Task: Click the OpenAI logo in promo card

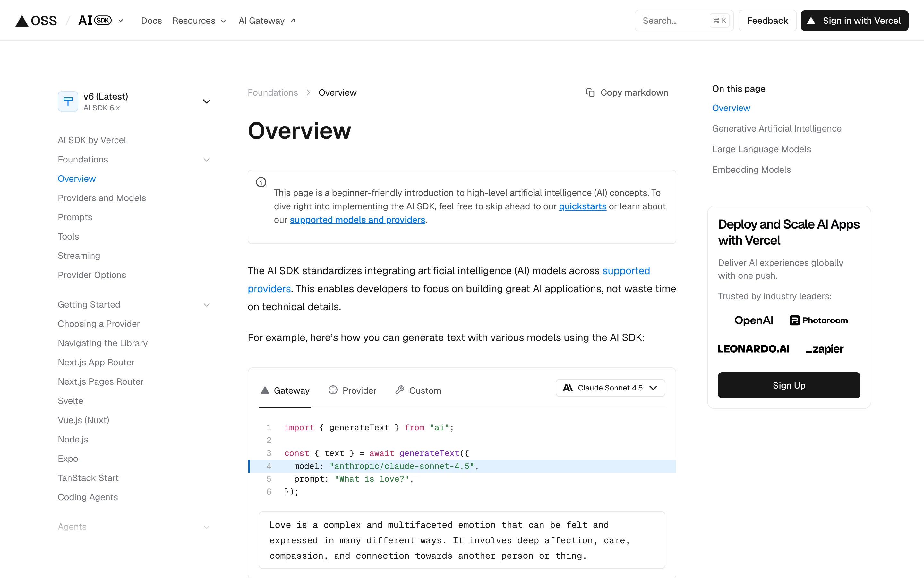Action: click(753, 320)
